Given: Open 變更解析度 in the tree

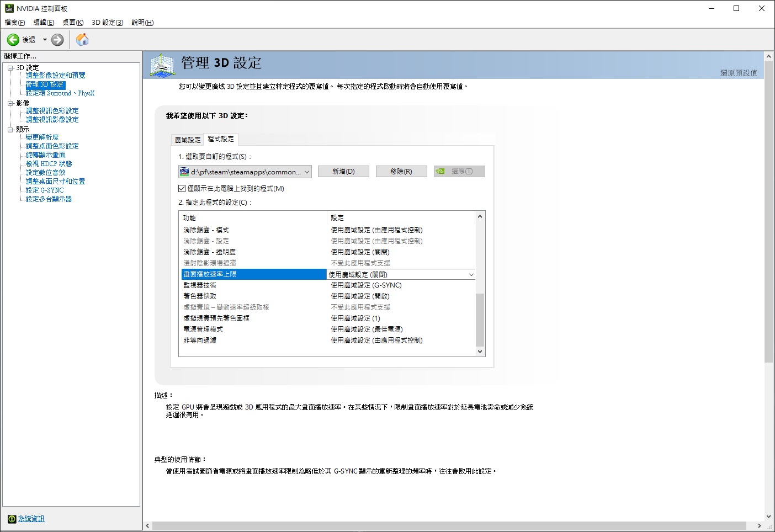Looking at the screenshot, I should (43, 137).
